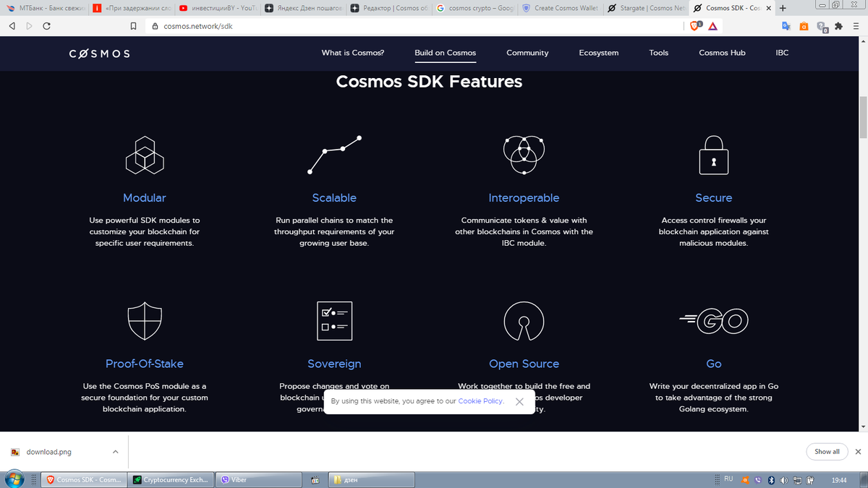The height and width of the screenshot is (488, 868).
Task: Click the Go feature heading
Action: coord(714,364)
